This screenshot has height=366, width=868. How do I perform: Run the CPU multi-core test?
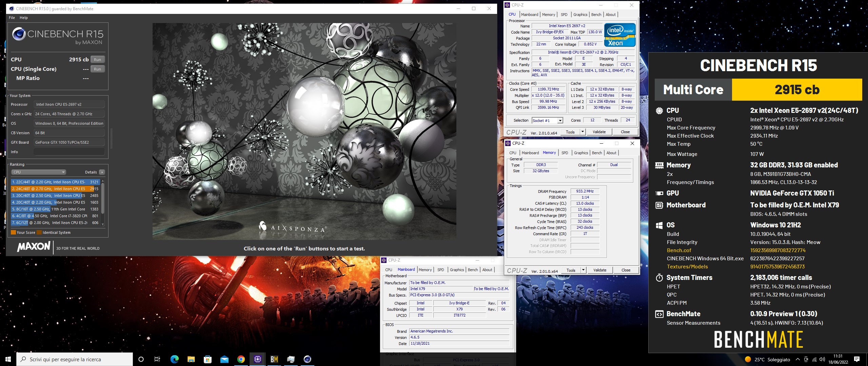point(98,59)
